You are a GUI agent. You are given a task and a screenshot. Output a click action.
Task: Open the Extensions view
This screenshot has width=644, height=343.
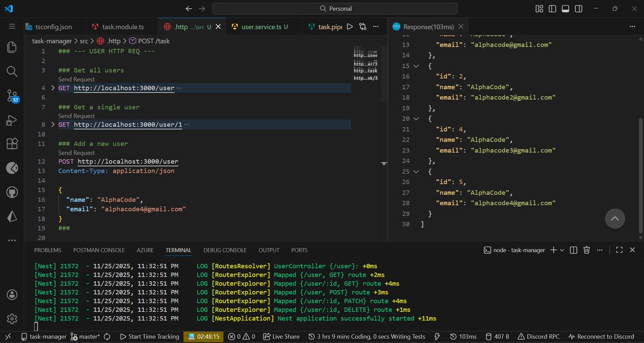pyautogui.click(x=12, y=143)
